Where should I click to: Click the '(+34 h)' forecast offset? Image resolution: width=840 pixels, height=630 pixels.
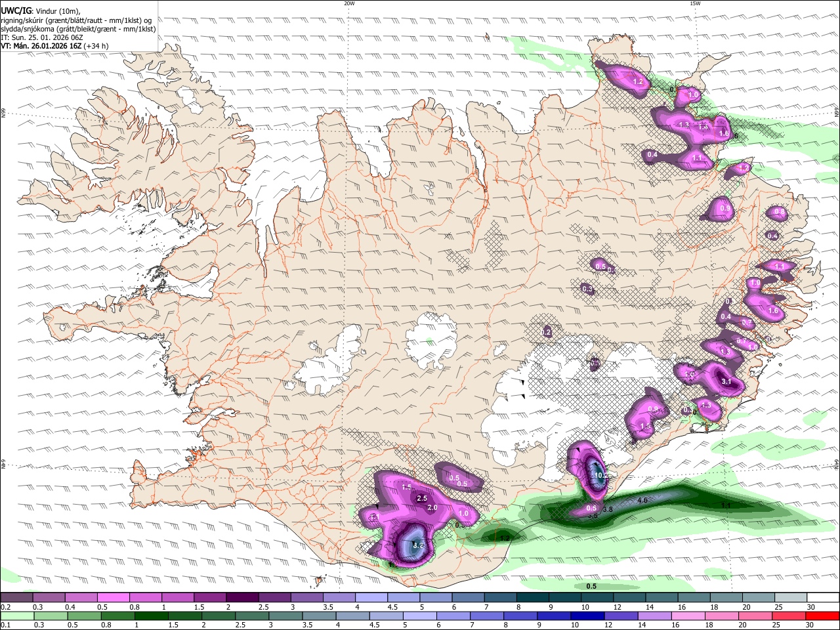click(x=96, y=46)
